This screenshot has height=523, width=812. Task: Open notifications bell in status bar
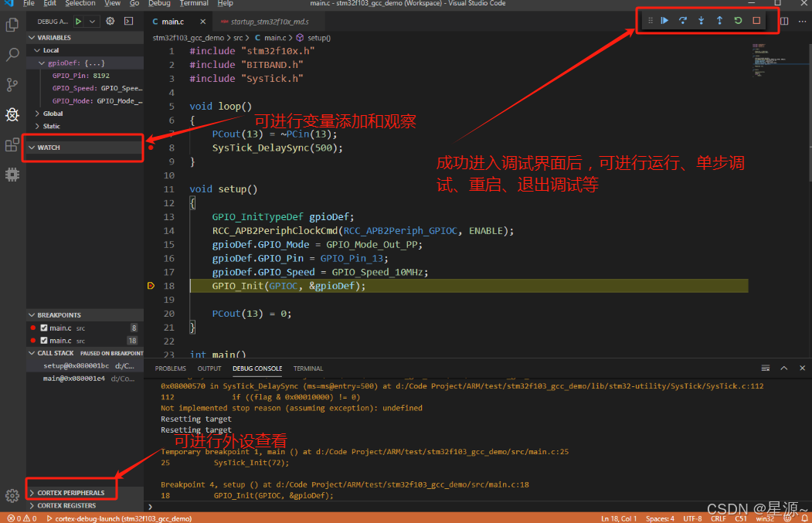click(804, 518)
